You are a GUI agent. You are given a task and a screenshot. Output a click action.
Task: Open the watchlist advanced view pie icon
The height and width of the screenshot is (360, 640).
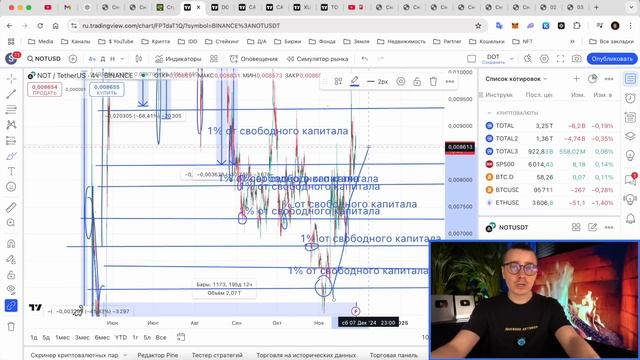coord(592,79)
